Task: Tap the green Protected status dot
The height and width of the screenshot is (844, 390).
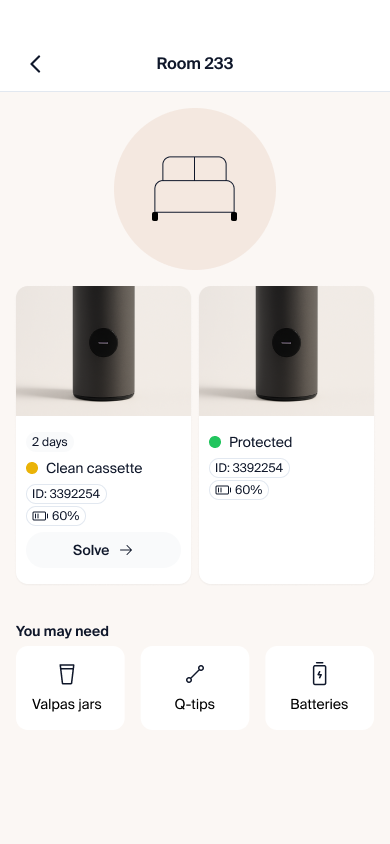Action: coord(215,442)
